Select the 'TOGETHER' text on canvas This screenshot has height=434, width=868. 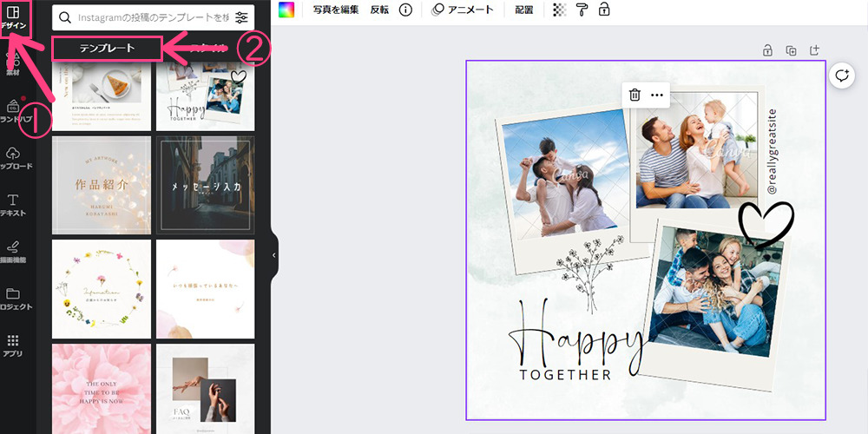click(565, 375)
